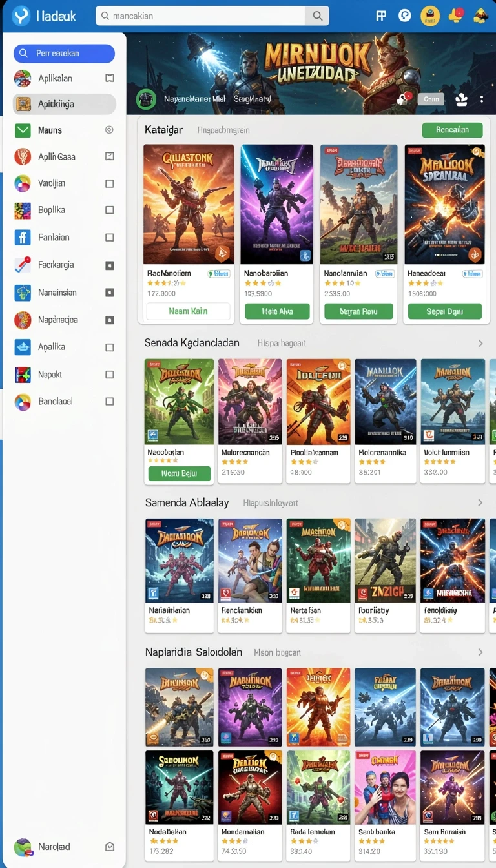Click the search field containing mancakian

click(200, 15)
